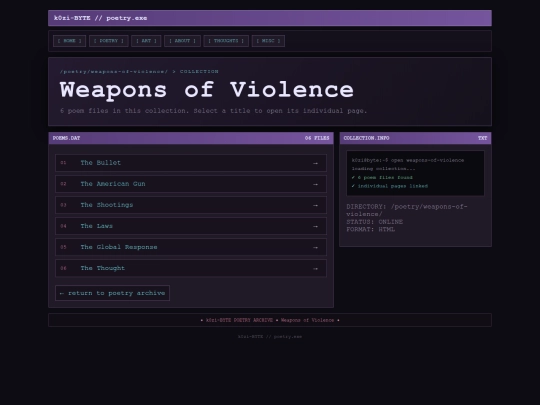Visit the ABOUT nav page
The image size is (540, 405).
[182, 41]
